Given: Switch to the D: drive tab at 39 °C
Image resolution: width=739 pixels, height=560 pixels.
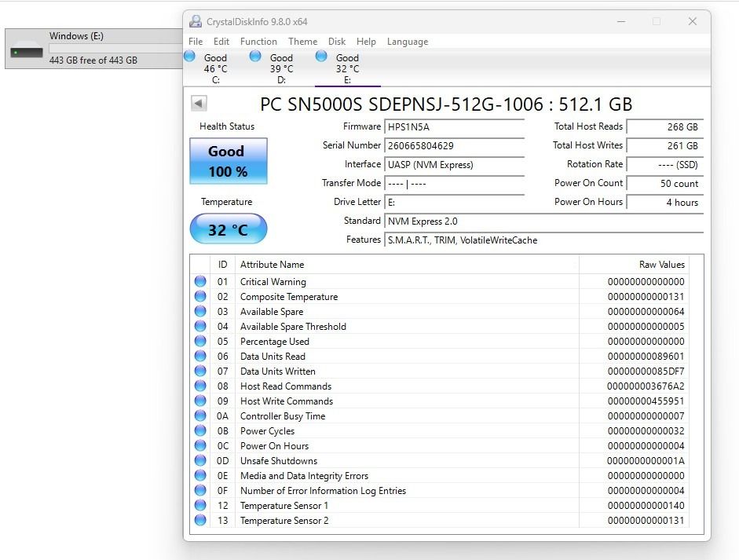Looking at the screenshot, I should [281, 69].
